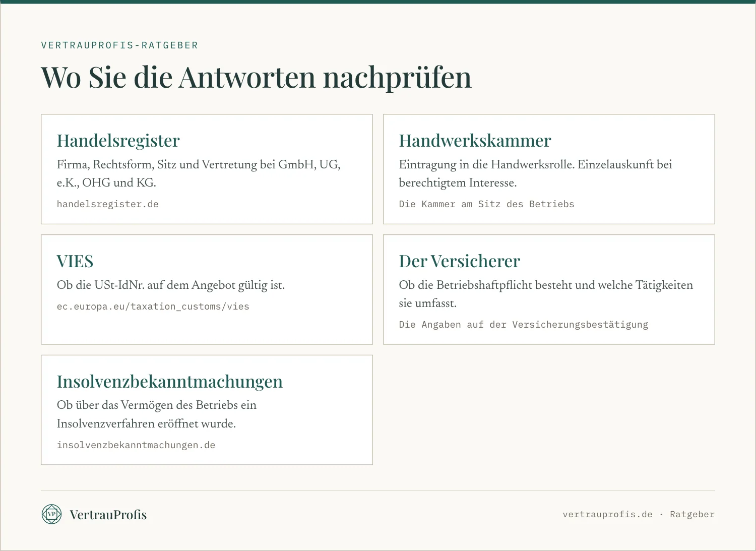Click 'Ob die USt-IdNr. auf dem Angebot' description
756x551 pixels.
(x=171, y=285)
